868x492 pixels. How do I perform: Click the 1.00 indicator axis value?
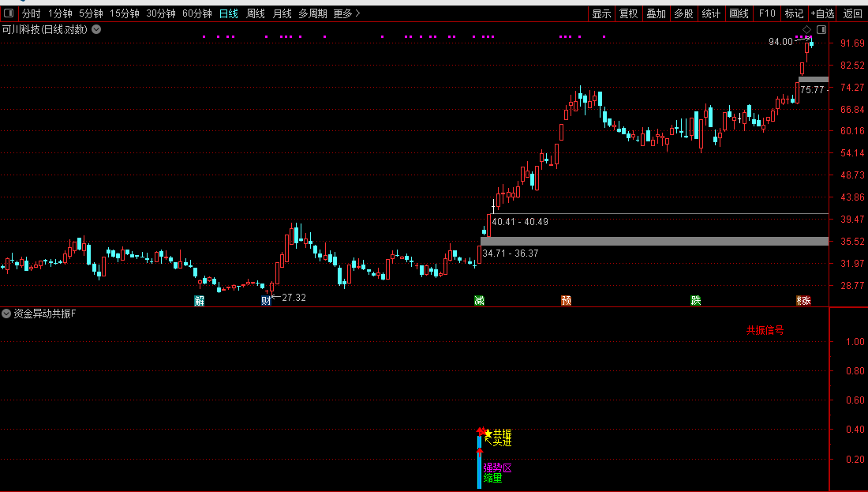coord(855,341)
